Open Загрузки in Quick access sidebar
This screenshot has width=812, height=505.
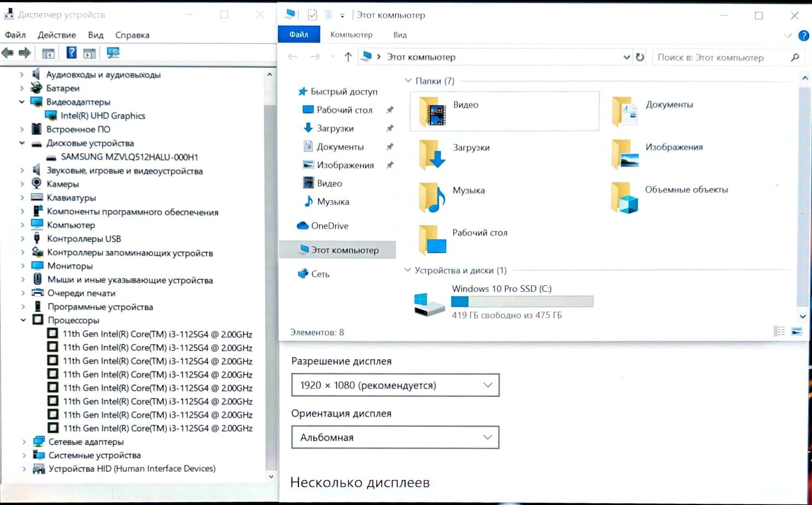point(335,128)
